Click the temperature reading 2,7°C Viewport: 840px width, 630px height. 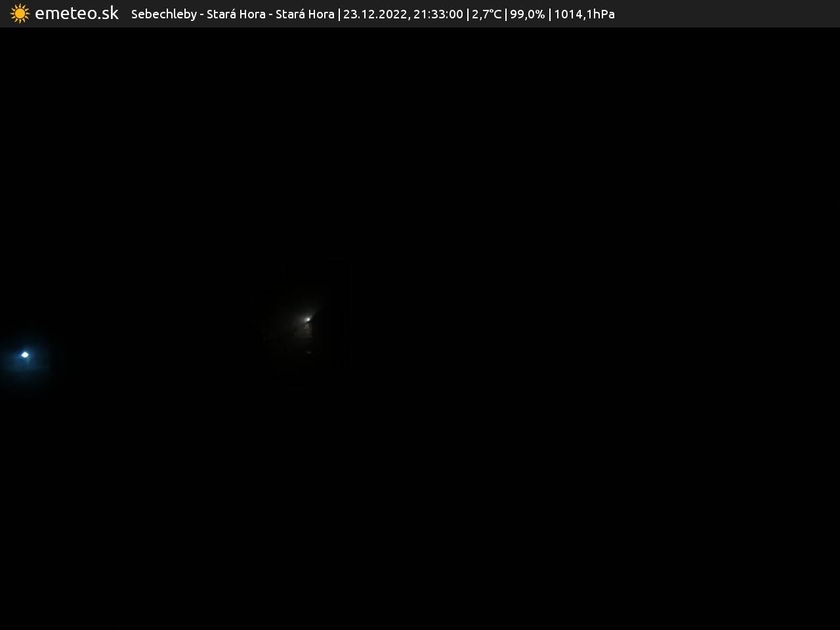pos(486,14)
